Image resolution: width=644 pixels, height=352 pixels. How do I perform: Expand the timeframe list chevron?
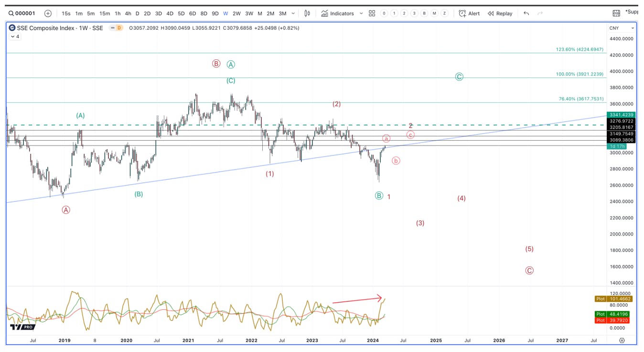click(x=293, y=13)
